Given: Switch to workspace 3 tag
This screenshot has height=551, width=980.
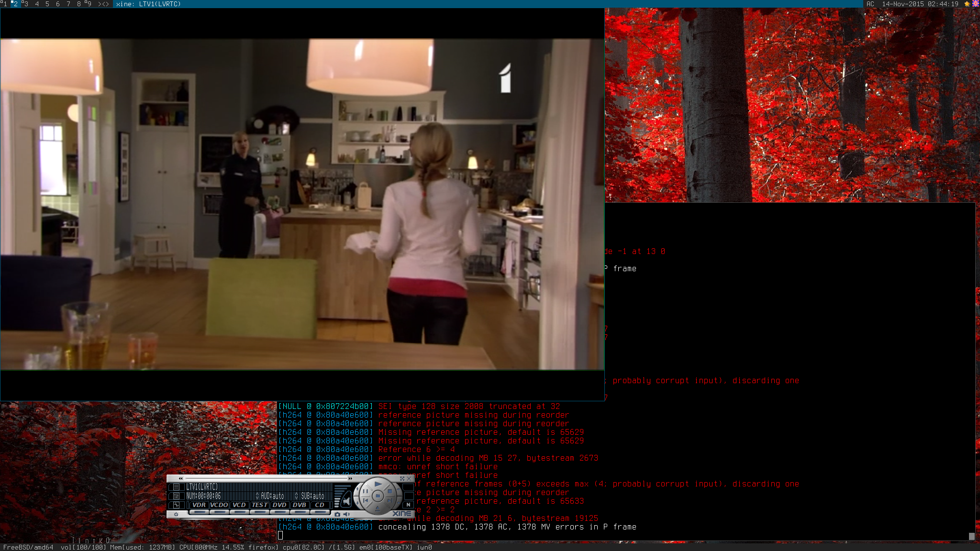Looking at the screenshot, I should 25,4.
